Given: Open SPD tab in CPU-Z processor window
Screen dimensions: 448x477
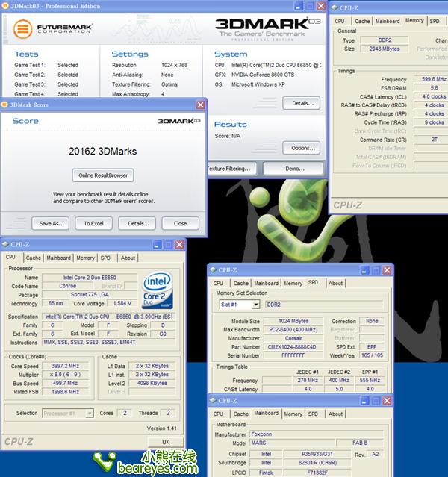Looking at the screenshot, I should [x=105, y=258].
